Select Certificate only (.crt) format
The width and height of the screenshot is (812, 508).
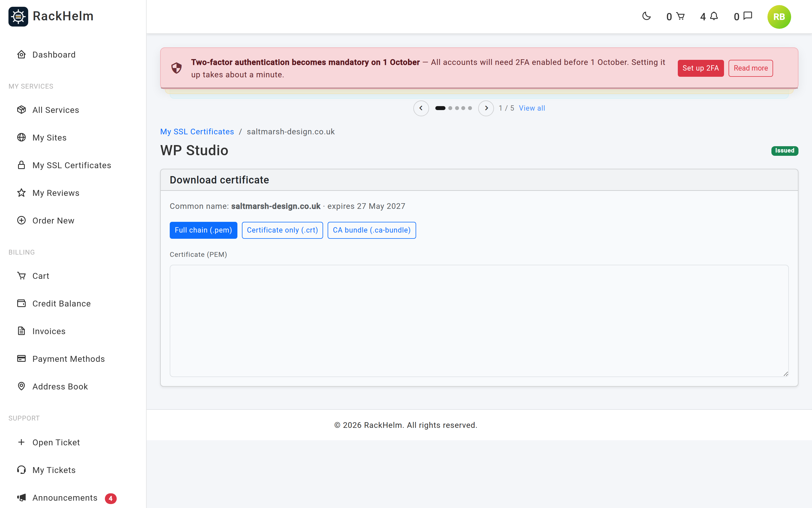[282, 230]
